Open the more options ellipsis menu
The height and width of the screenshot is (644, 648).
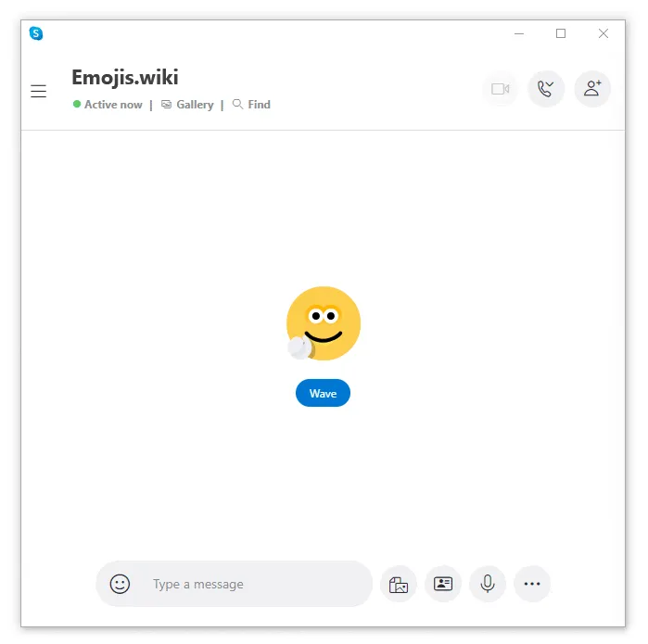click(532, 584)
